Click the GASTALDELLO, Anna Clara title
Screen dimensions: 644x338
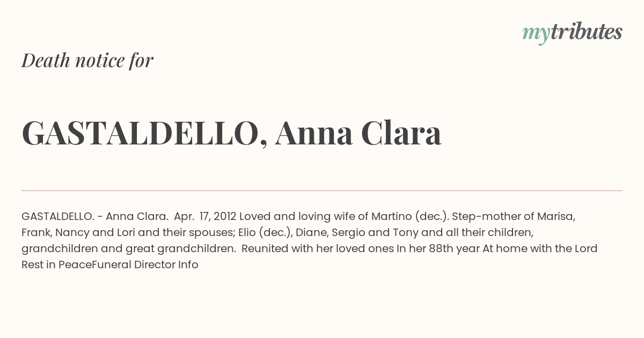(231, 133)
